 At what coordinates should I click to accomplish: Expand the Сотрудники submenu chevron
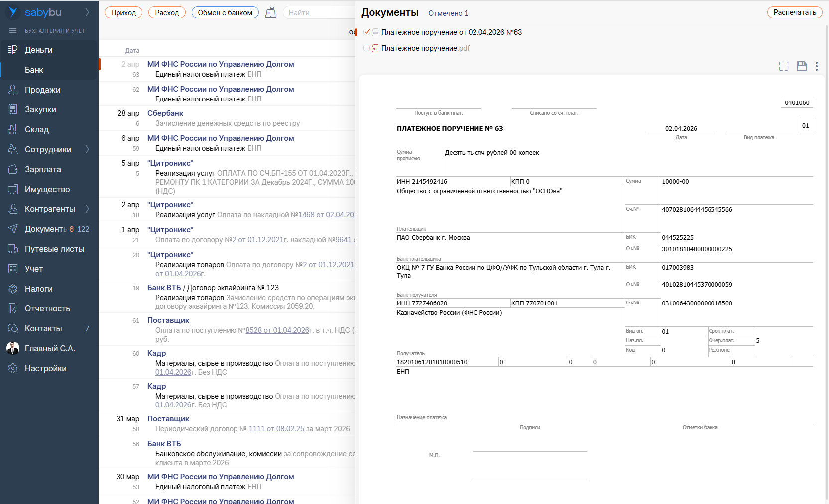[87, 149]
